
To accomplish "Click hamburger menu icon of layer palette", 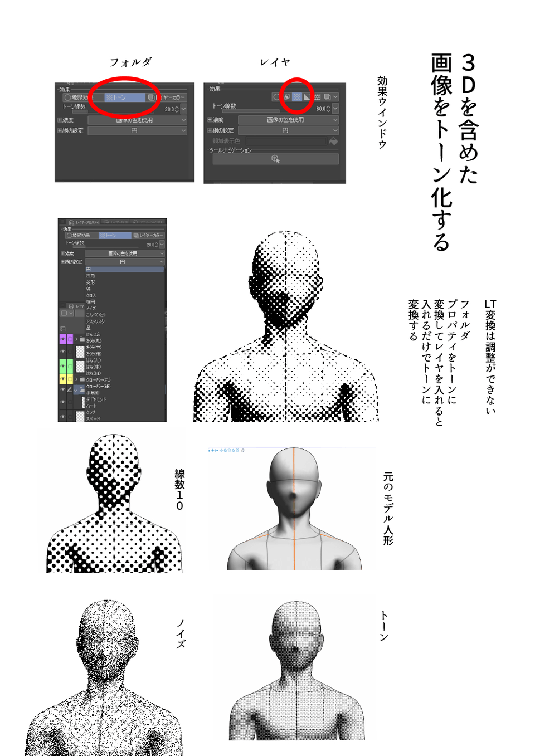I will pos(62,305).
